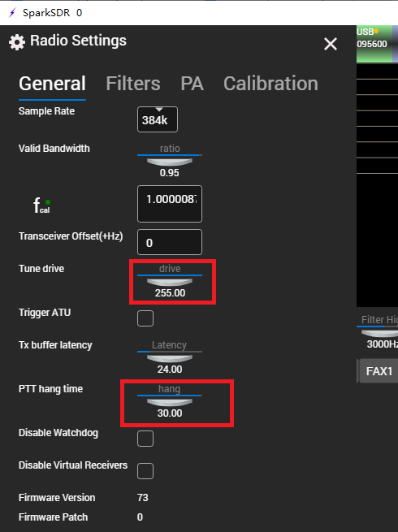The height and width of the screenshot is (532, 398).
Task: Toggle Disable Virtual Receivers checkbox
Action: 145,471
